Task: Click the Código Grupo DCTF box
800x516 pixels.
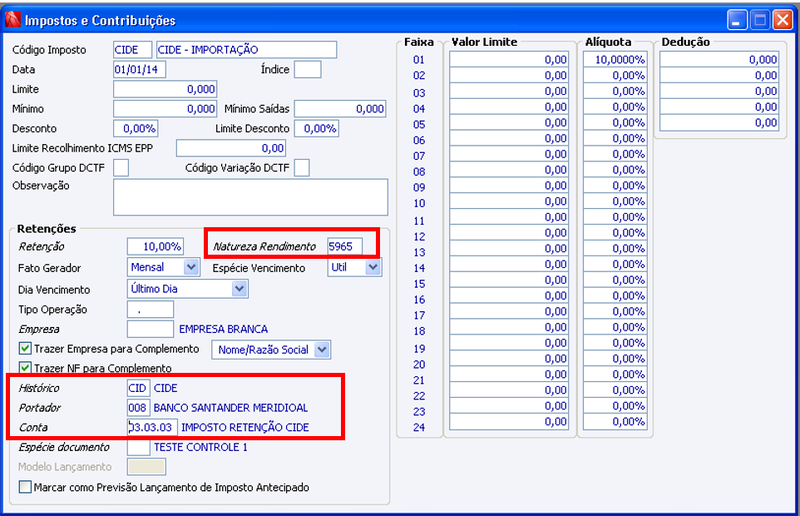Action: point(121,167)
